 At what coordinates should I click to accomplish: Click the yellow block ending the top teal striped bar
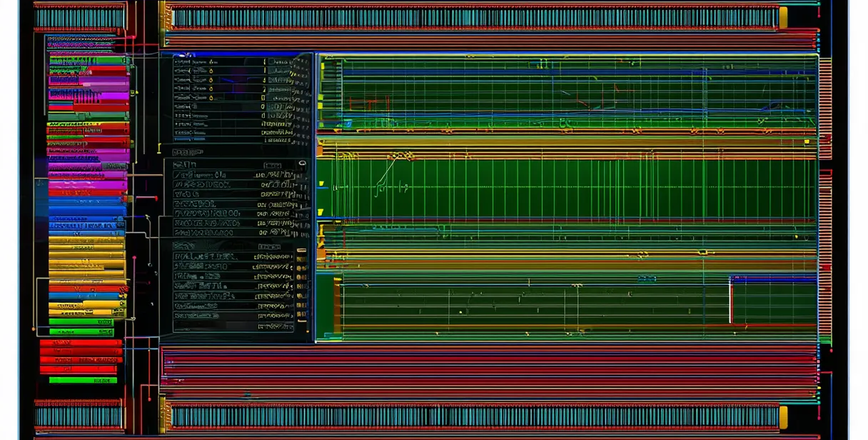[x=783, y=18]
